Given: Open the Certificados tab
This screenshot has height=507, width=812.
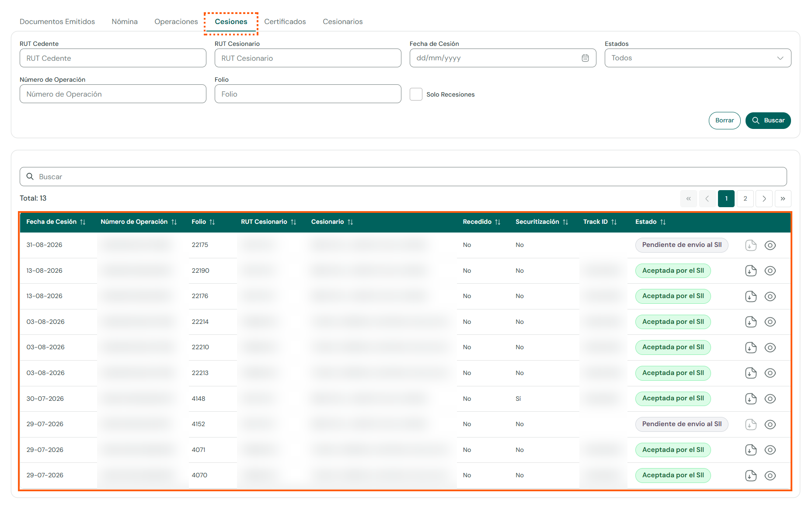Looking at the screenshot, I should pos(285,21).
